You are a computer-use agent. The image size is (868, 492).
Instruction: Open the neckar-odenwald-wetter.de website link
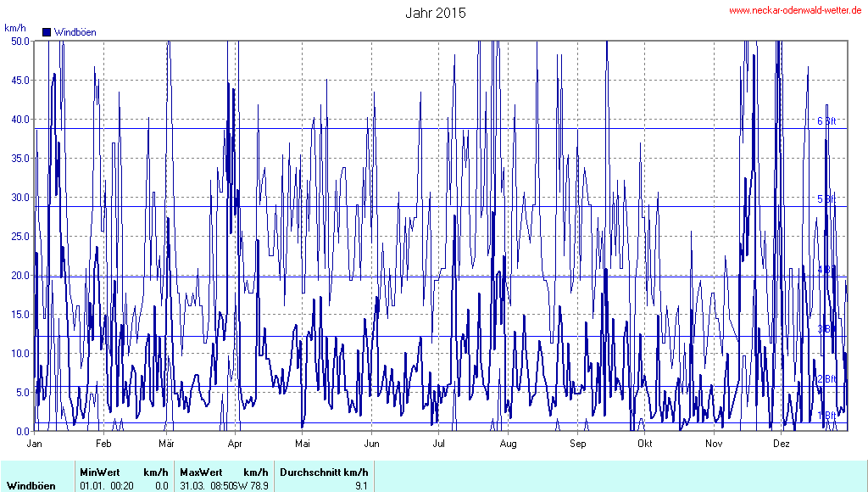click(795, 10)
